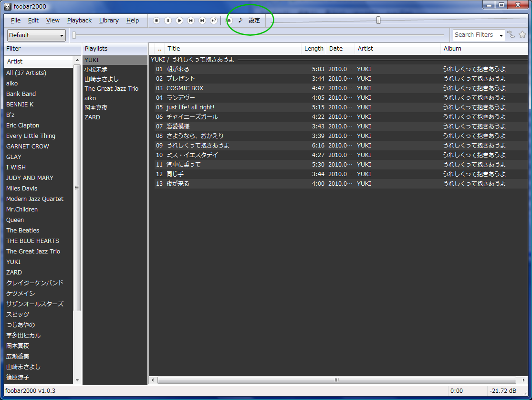Click the playlist horizontal scrollbar right arrow

523,380
